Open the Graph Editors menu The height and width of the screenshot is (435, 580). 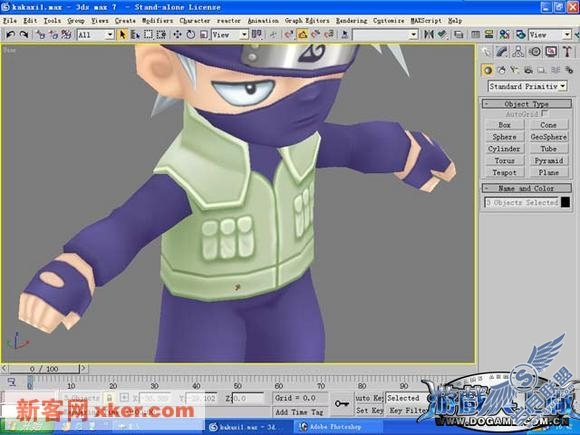[307, 21]
